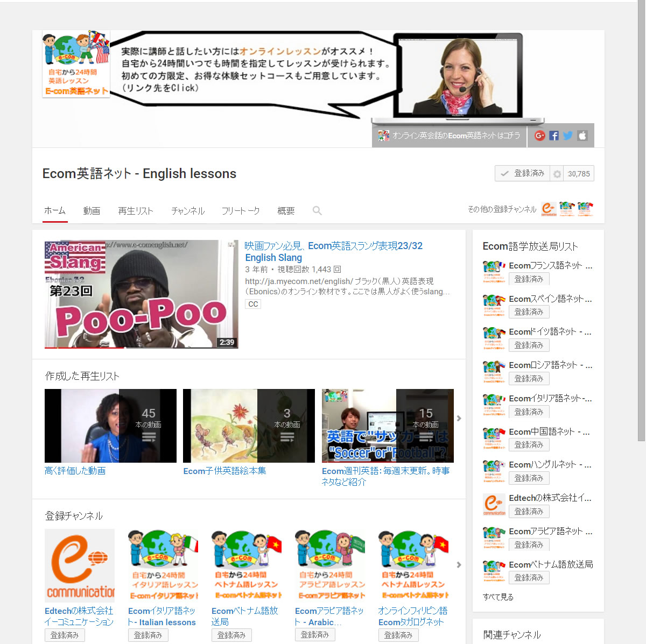
Task: Open オンラインフィリピン語 Ecomタガログネット link
Action: [413, 617]
